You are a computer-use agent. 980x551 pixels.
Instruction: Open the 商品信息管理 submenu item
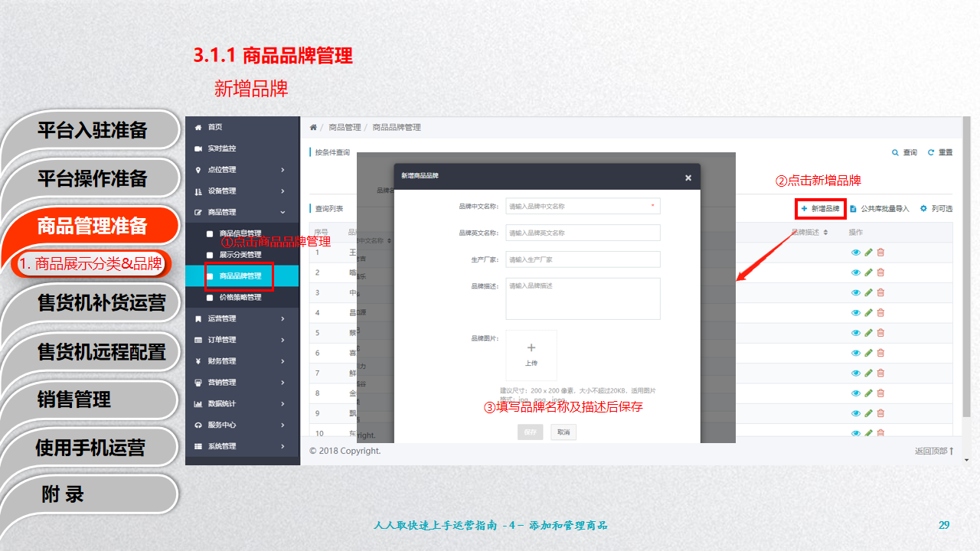pyautogui.click(x=242, y=233)
